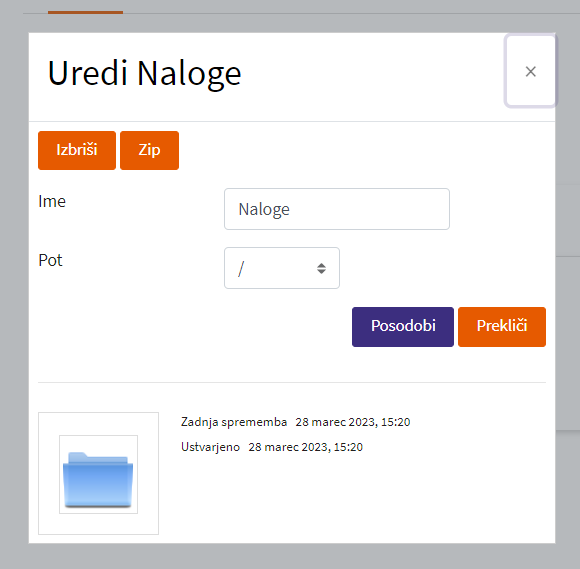
Task: Click the Ime field label
Action: (x=52, y=202)
